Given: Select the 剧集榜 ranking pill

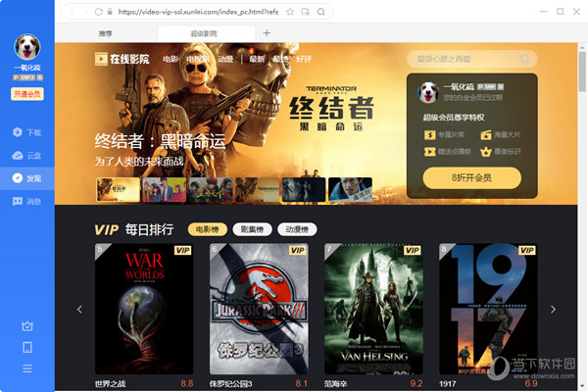Looking at the screenshot, I should pos(252,229).
